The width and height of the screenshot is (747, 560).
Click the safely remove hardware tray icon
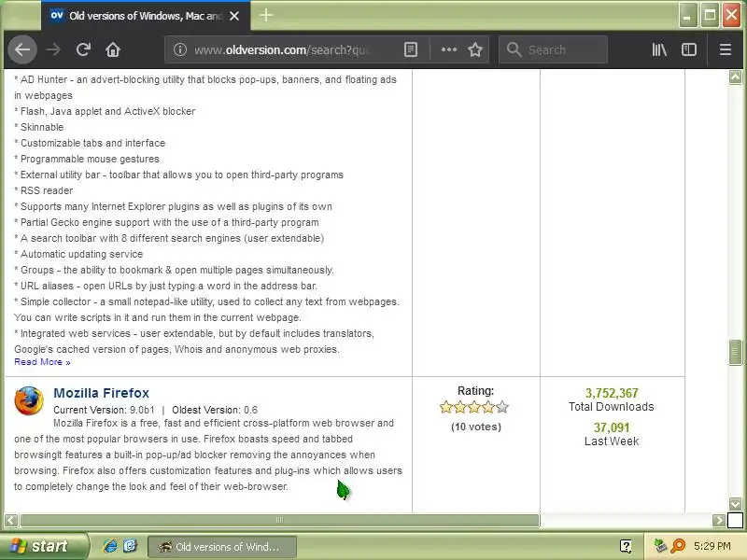660,546
